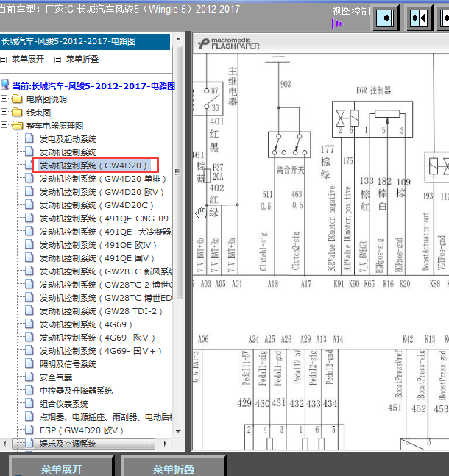The image size is (449, 476).
Task: Open 发动机控制系统（GW28TC 2 博世
Action: [105, 285]
